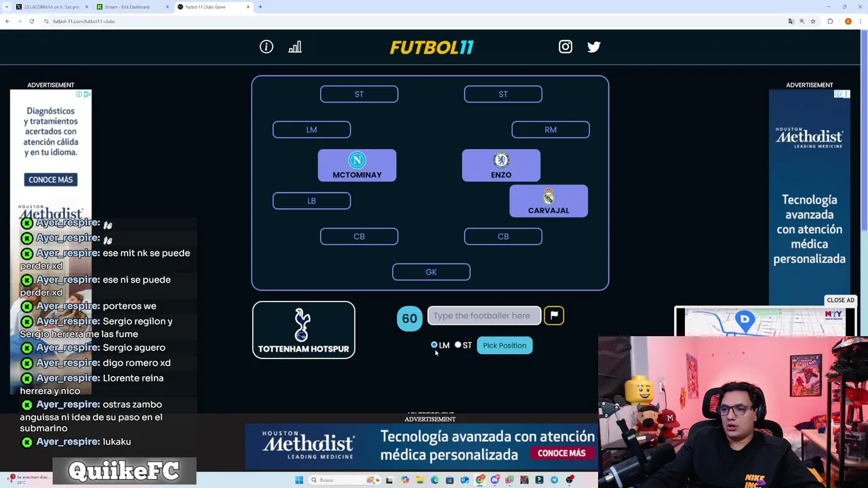Click CONOCE MÁS on bottom banner ad

[x=561, y=453]
